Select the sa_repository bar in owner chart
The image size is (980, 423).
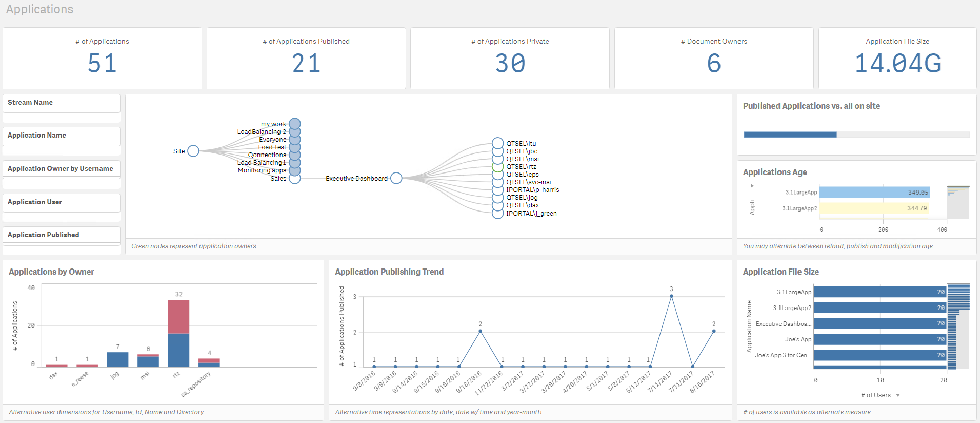coord(209,362)
